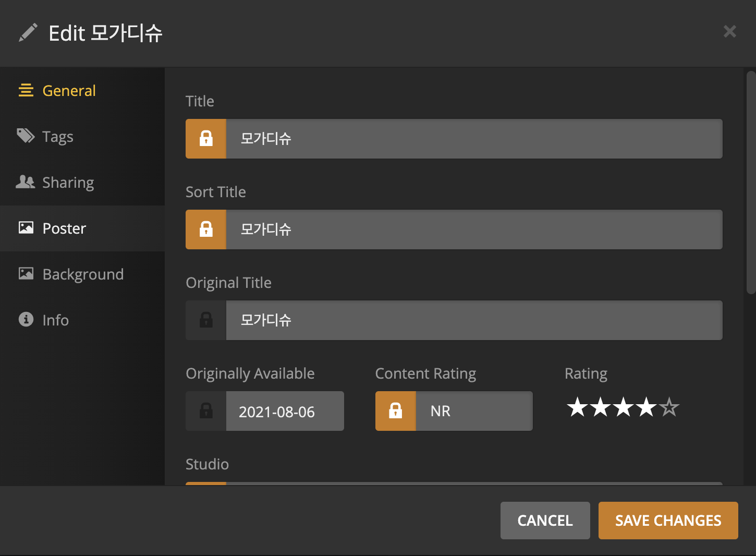Lock the Original Title field

(206, 320)
